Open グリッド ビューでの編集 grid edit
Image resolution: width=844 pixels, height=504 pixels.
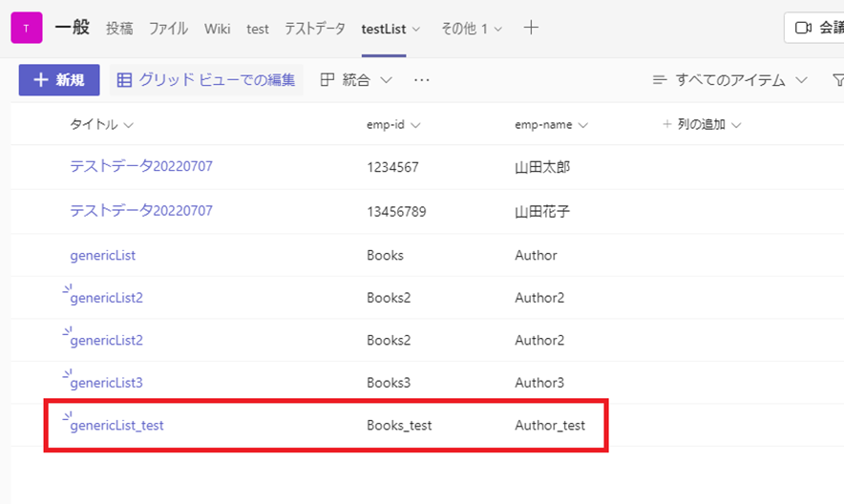coord(206,80)
